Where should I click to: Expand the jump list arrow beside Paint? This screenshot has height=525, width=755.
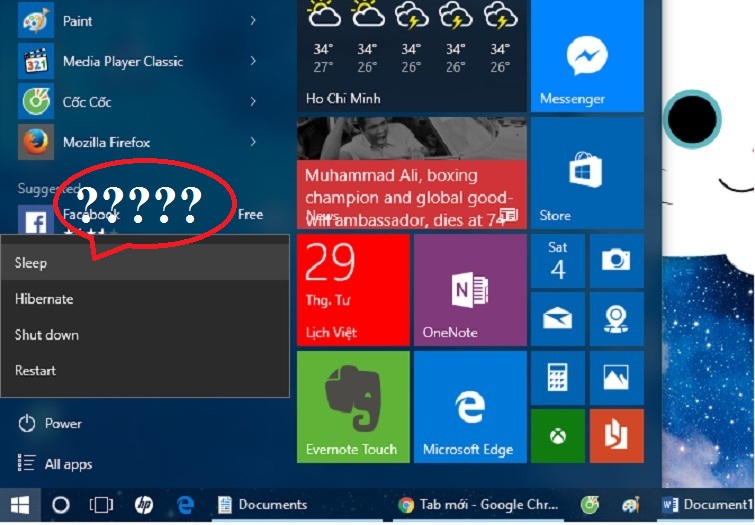coord(253,20)
